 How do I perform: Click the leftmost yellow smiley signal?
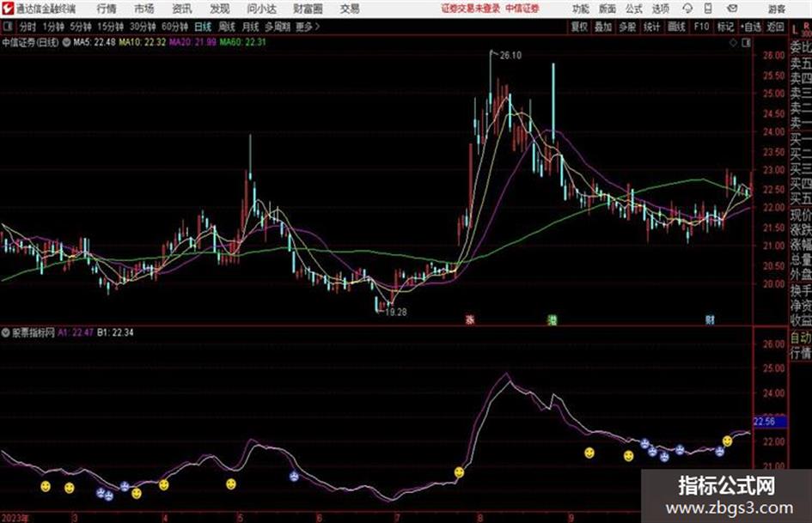point(46,486)
